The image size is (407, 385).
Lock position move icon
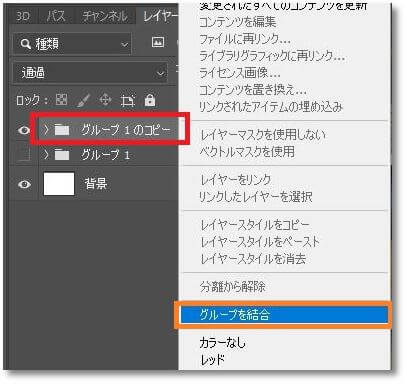[105, 100]
